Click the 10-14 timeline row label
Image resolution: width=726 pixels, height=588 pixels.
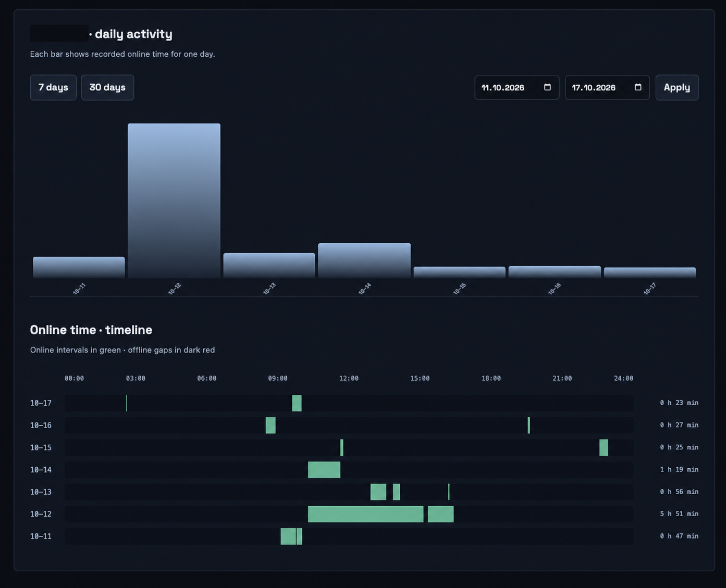click(41, 470)
